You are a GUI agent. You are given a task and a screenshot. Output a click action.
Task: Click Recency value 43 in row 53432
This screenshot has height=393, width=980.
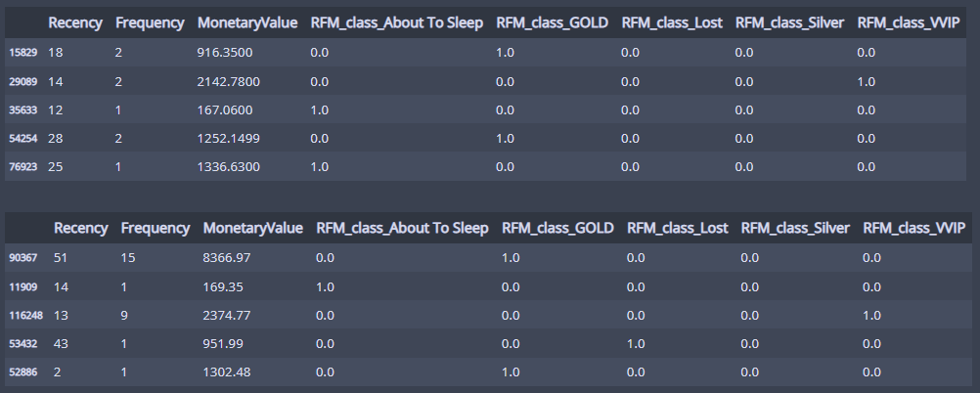click(61, 344)
